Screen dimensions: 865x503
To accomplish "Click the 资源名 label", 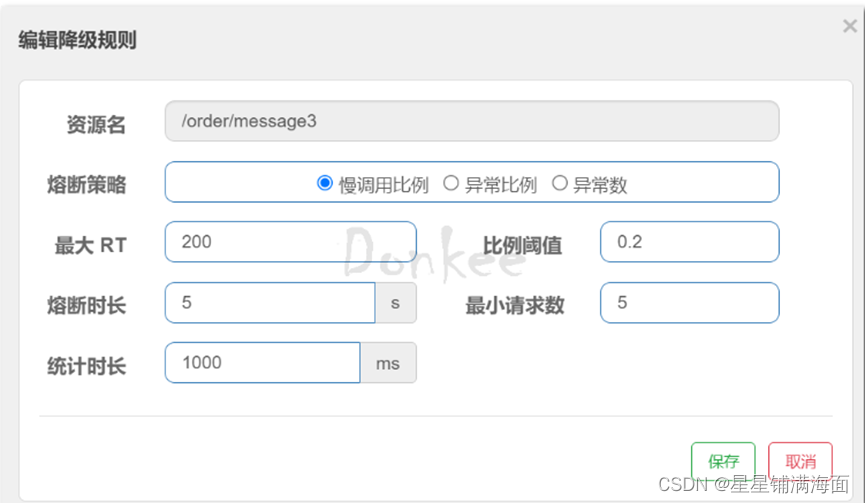I will (x=96, y=125).
